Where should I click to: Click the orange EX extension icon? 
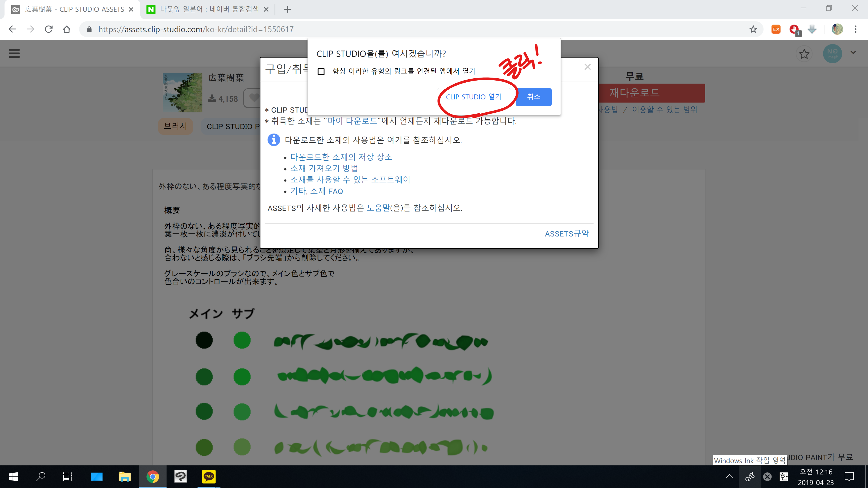point(776,29)
